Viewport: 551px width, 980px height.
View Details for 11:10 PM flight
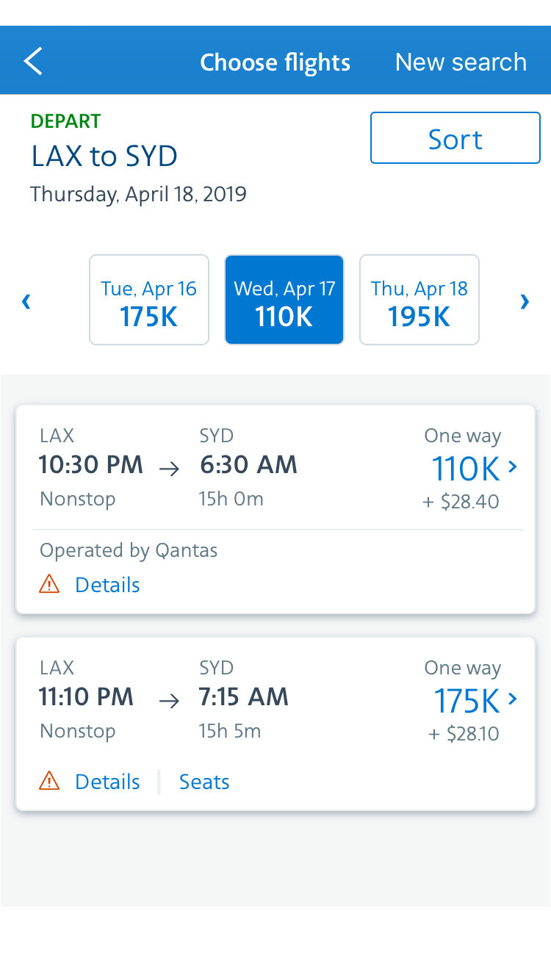(x=107, y=782)
